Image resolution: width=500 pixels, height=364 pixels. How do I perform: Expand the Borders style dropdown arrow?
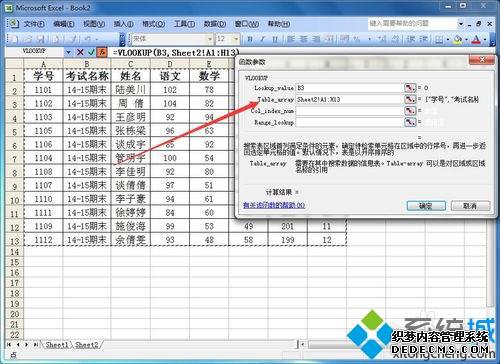point(448,40)
